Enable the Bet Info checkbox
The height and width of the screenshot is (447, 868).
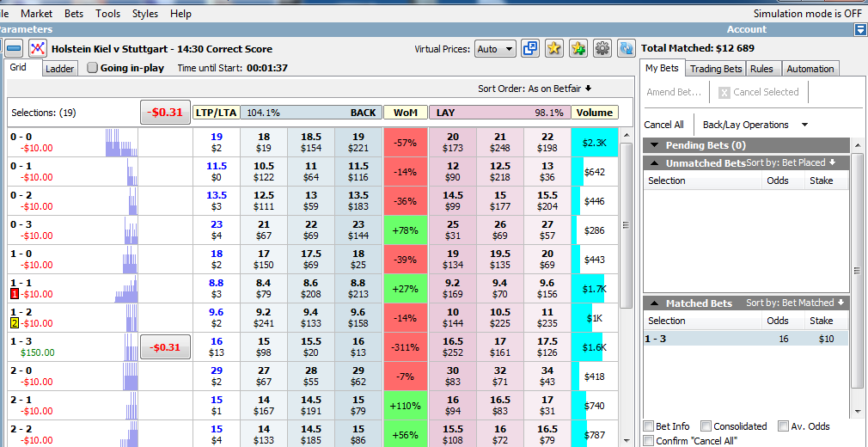click(x=648, y=426)
